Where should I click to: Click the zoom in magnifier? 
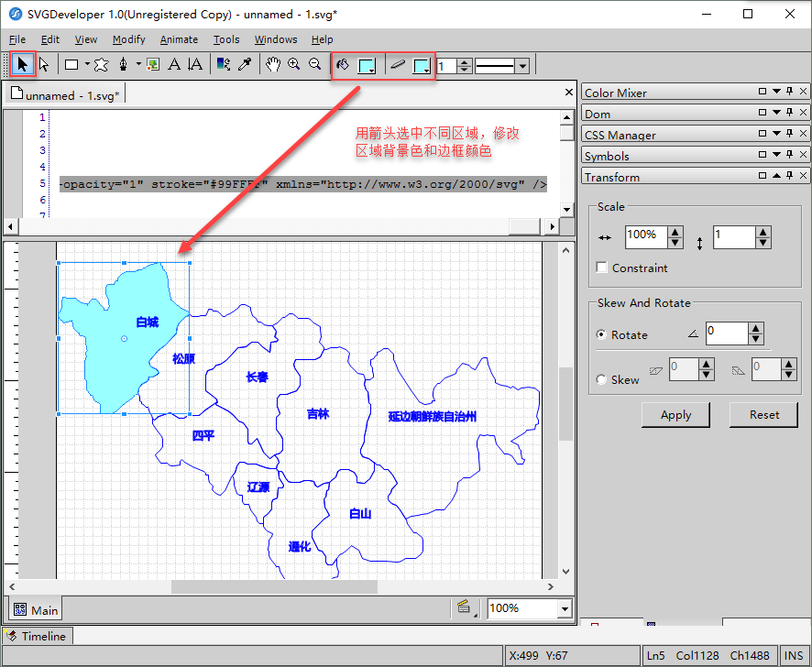[x=293, y=64]
